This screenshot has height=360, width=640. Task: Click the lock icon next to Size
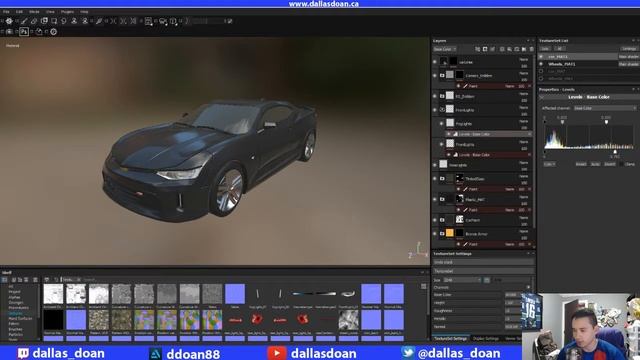click(487, 280)
